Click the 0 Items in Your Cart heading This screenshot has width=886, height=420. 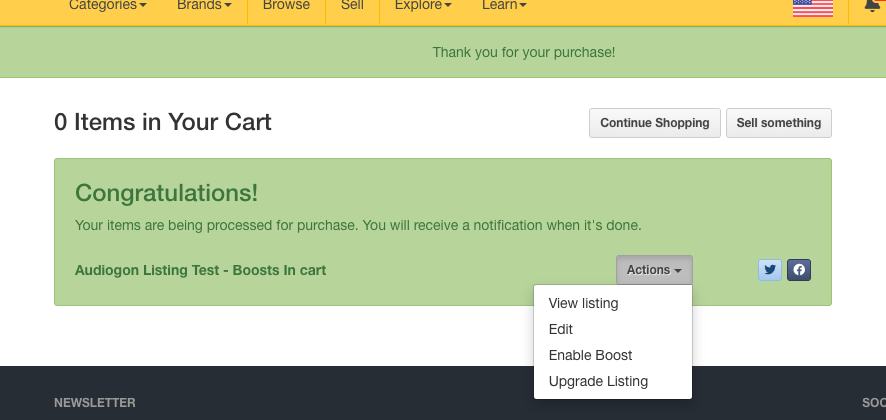[x=163, y=122]
